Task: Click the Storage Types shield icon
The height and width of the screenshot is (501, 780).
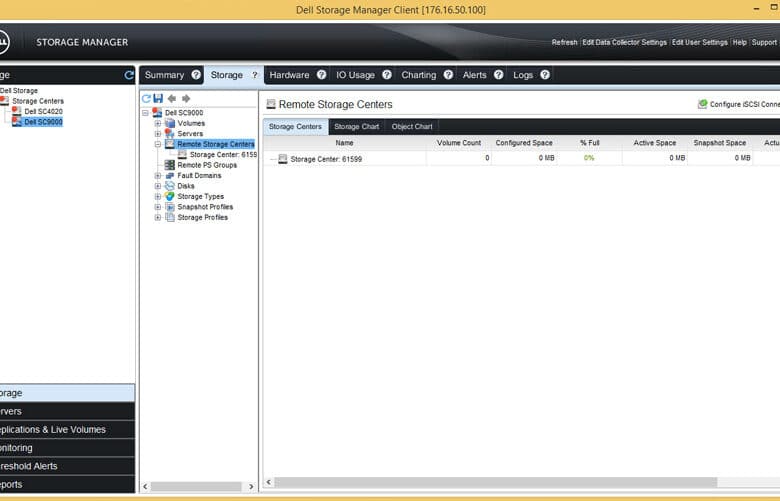Action: click(x=170, y=196)
